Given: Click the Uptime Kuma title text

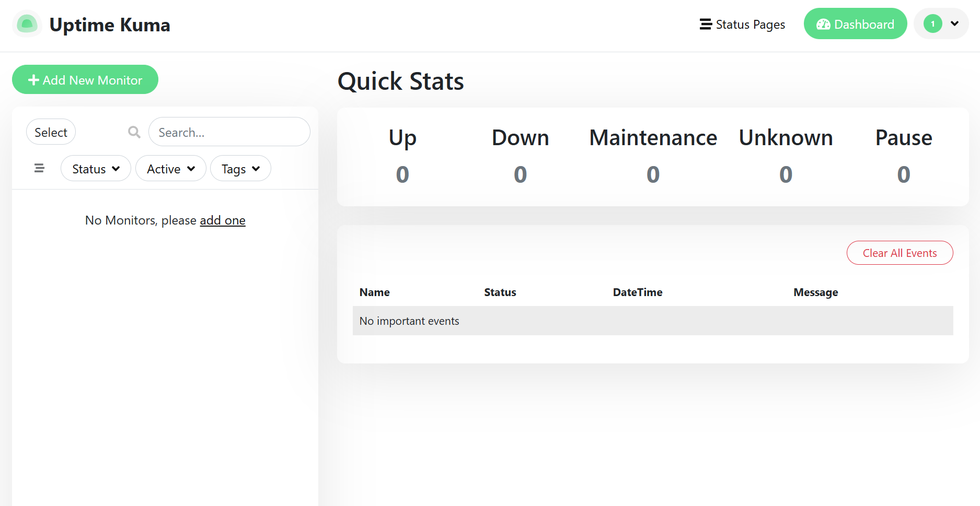Looking at the screenshot, I should 110,25.
